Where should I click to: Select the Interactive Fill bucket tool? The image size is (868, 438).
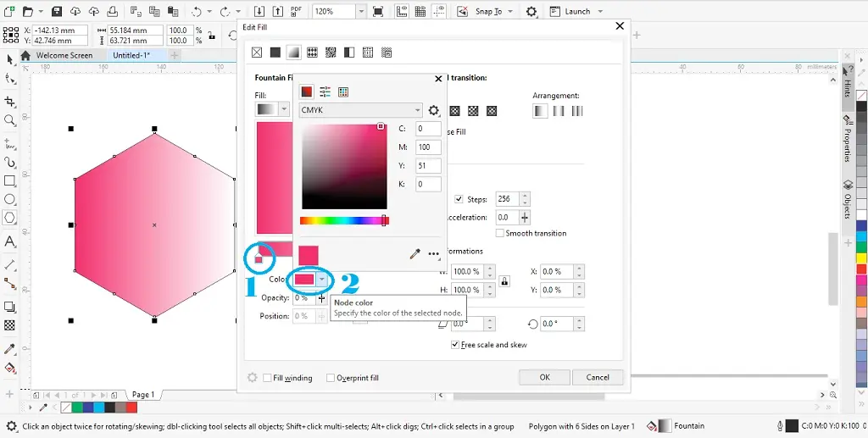9,368
